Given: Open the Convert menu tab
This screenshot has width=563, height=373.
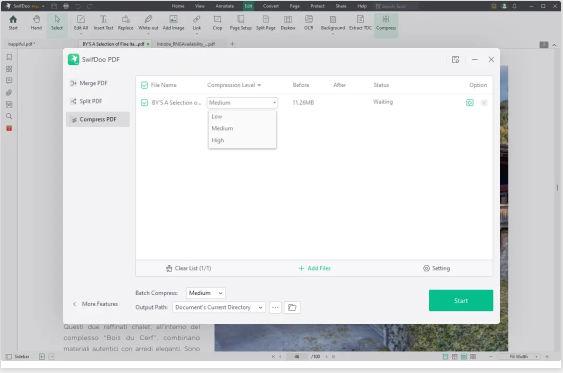Looking at the screenshot, I should click(x=271, y=6).
